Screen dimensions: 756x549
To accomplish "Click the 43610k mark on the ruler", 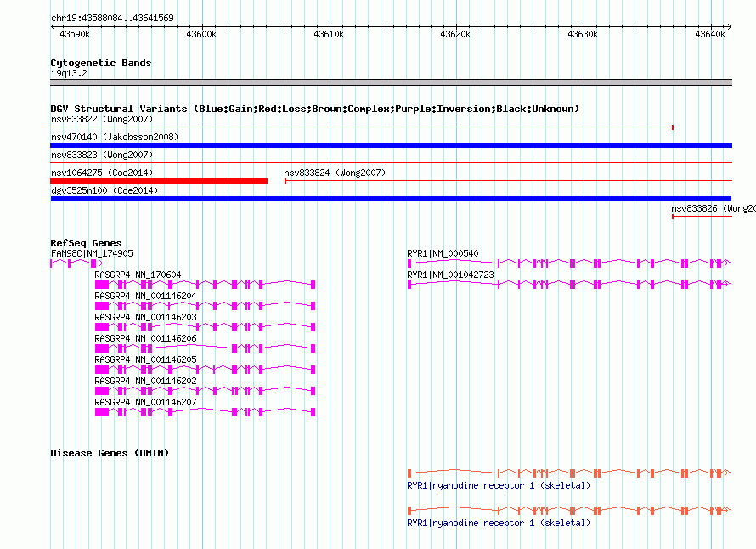I will click(329, 34).
